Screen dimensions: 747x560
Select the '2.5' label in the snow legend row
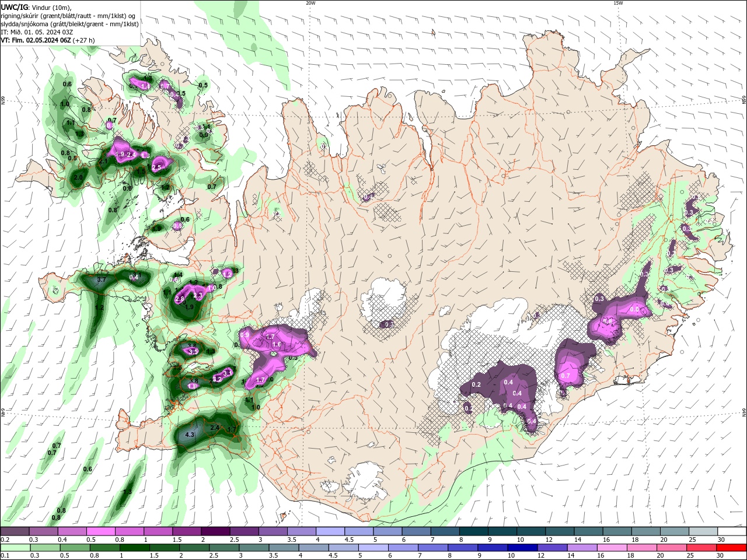pyautogui.click(x=235, y=540)
